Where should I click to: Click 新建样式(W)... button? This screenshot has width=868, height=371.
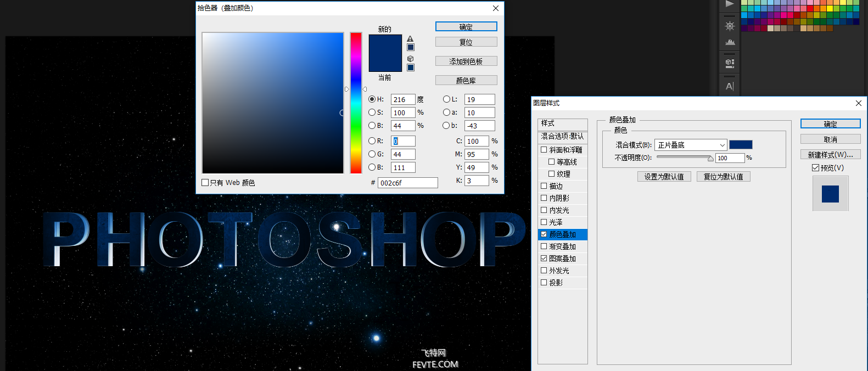(830, 155)
